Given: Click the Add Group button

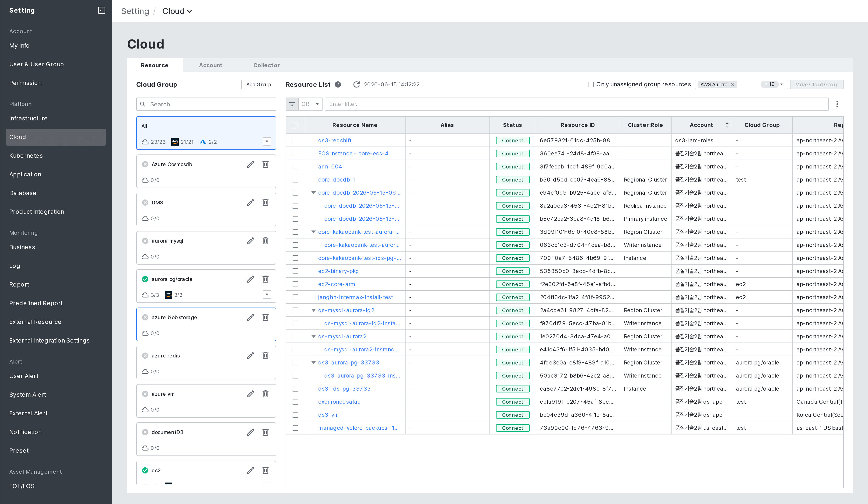Looking at the screenshot, I should 259,84.
